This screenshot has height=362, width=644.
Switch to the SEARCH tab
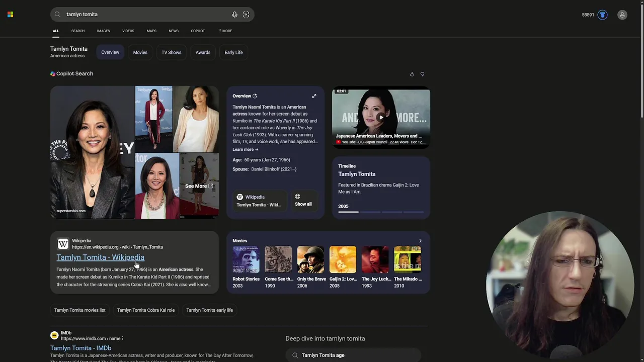pos(78,31)
